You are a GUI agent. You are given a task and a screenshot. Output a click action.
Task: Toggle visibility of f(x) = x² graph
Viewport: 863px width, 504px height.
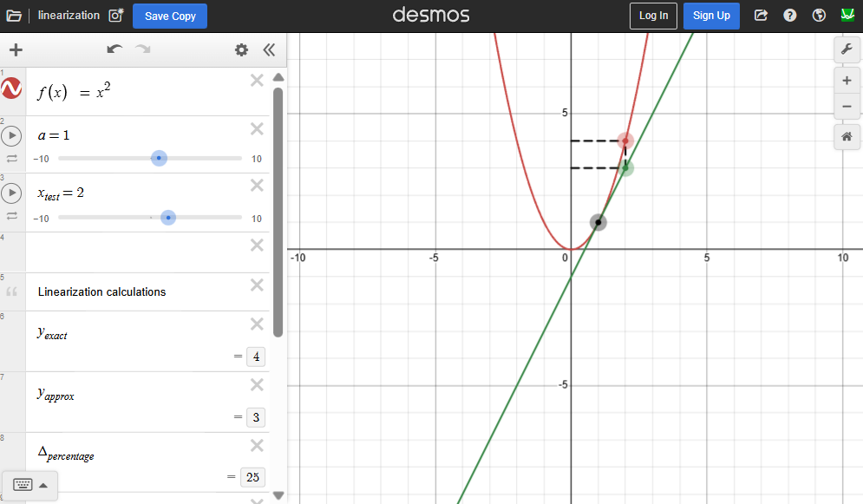(12, 88)
